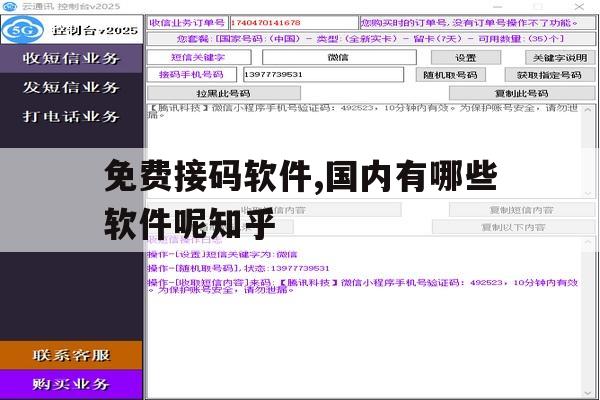Focus the 接码手机号码 input field
The height and width of the screenshot is (400, 600).
click(x=323, y=75)
